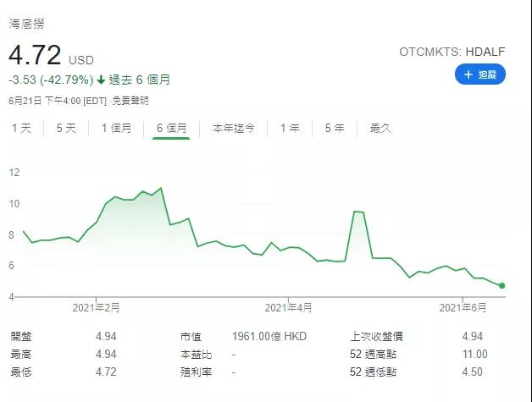Click the 1961.00億 HKD market cap value
The image size is (532, 402).
tap(269, 337)
